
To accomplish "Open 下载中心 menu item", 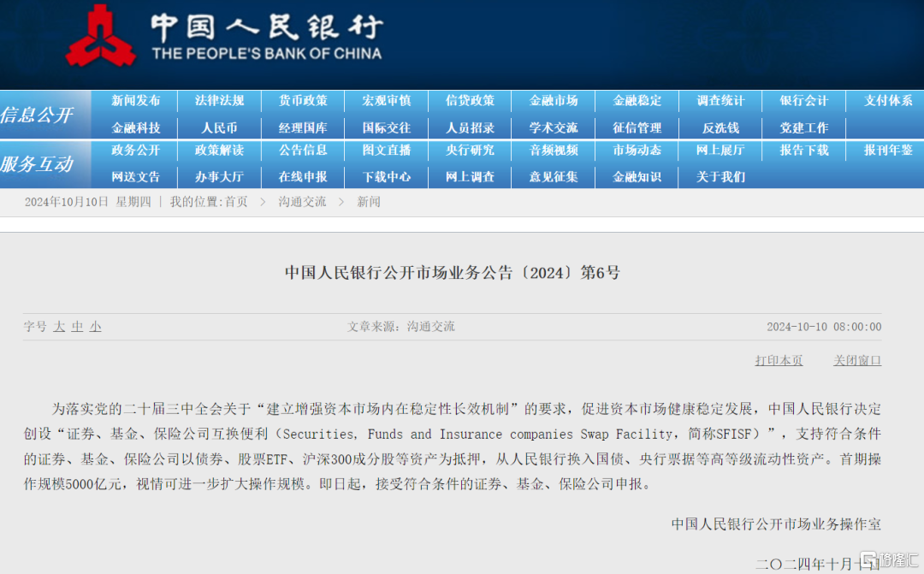I will [387, 177].
